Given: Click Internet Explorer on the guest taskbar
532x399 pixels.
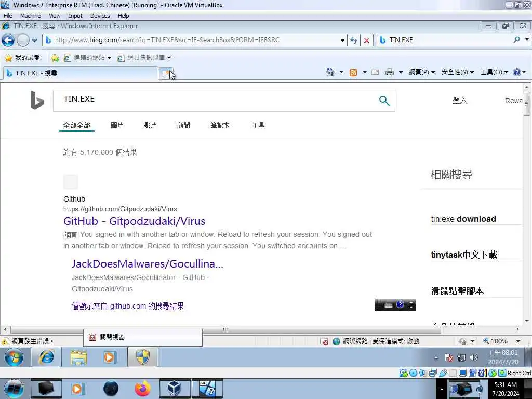Looking at the screenshot, I should pyautogui.click(x=46, y=357).
